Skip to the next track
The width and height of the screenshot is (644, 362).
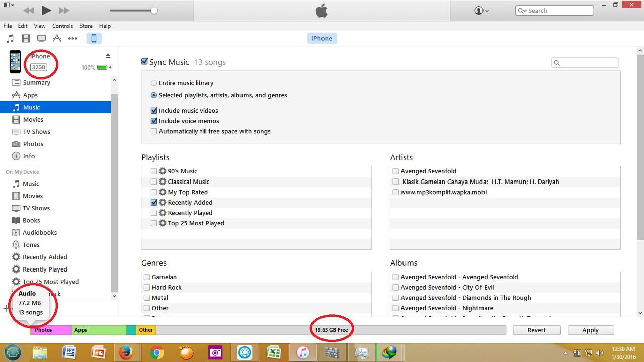(x=64, y=10)
